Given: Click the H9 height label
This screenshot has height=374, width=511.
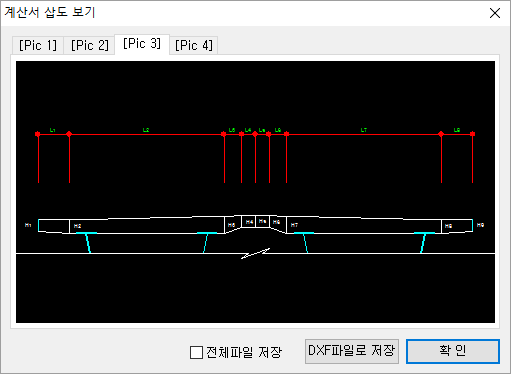Looking at the screenshot, I should tap(480, 225).
